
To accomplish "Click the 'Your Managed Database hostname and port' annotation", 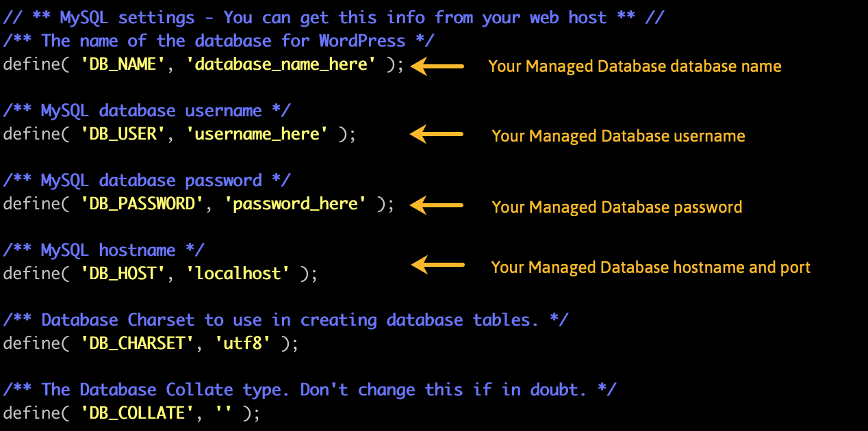I will tap(650, 267).
